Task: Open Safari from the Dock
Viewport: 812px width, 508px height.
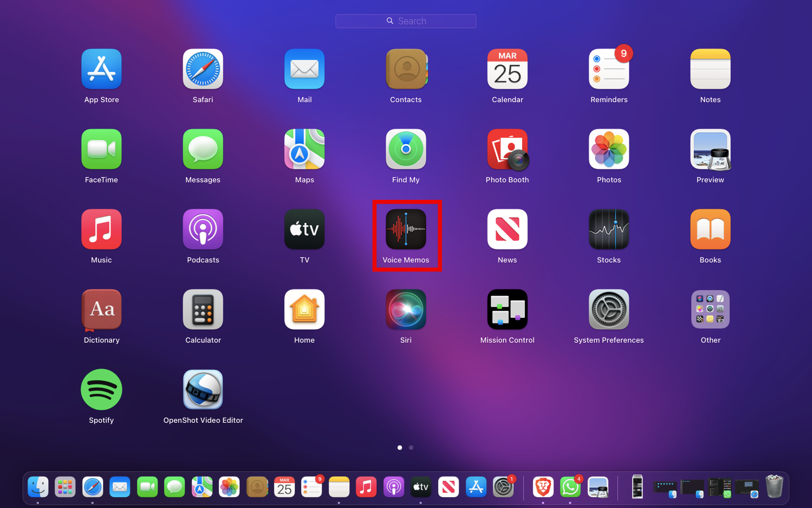Action: click(92, 487)
